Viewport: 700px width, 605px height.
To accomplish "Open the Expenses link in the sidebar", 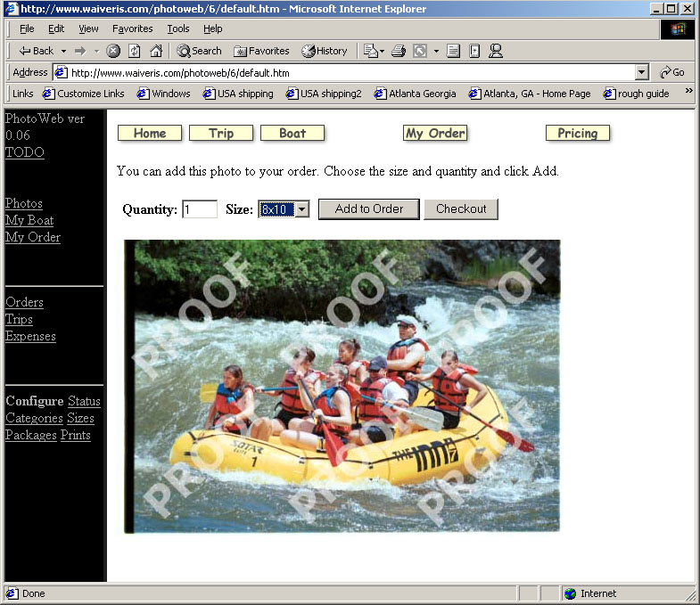I will [30, 336].
